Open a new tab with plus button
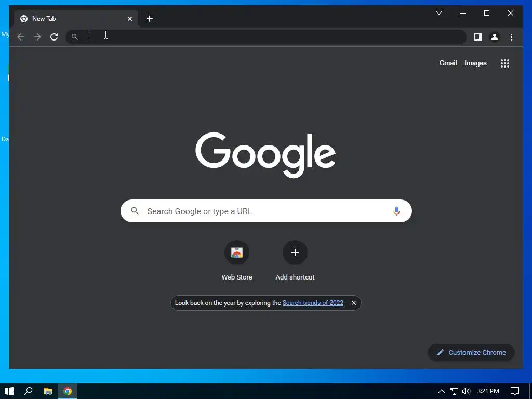 point(149,19)
